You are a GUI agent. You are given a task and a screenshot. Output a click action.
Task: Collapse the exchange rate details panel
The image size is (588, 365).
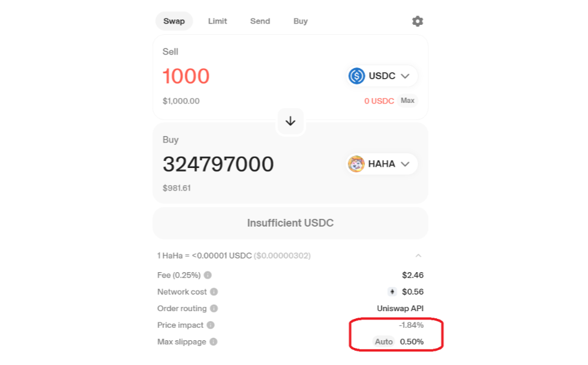419,256
